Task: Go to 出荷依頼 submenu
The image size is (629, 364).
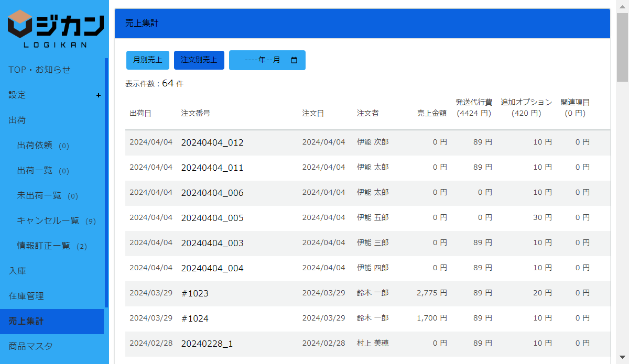Action: (x=35, y=145)
